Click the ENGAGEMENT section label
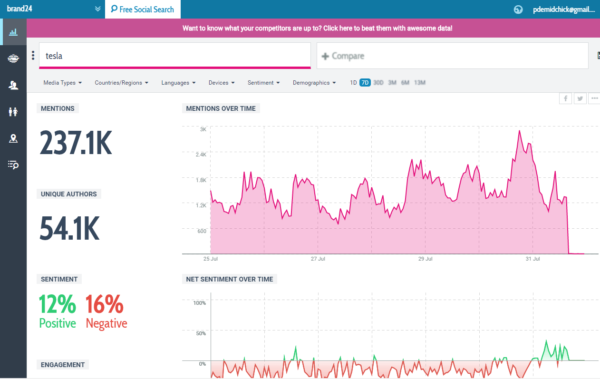This screenshot has height=379, width=600. (63, 364)
